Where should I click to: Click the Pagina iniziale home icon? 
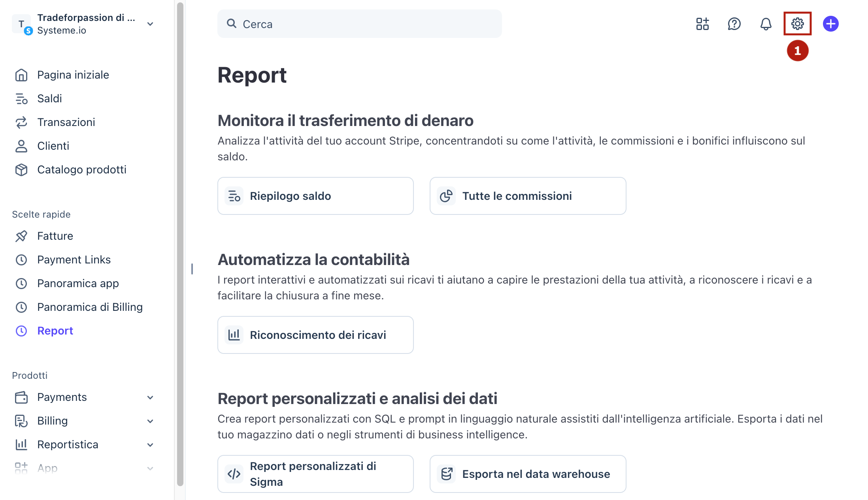pyautogui.click(x=21, y=75)
